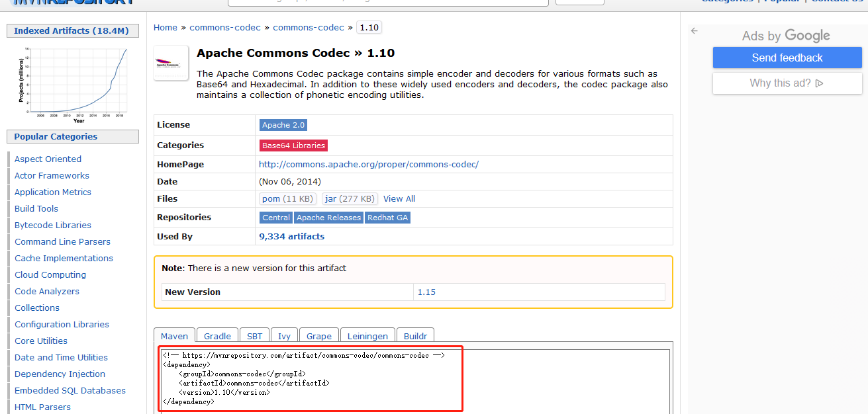868x414 pixels.
Task: Open the Cache Implementations category
Action: pyautogui.click(x=64, y=258)
